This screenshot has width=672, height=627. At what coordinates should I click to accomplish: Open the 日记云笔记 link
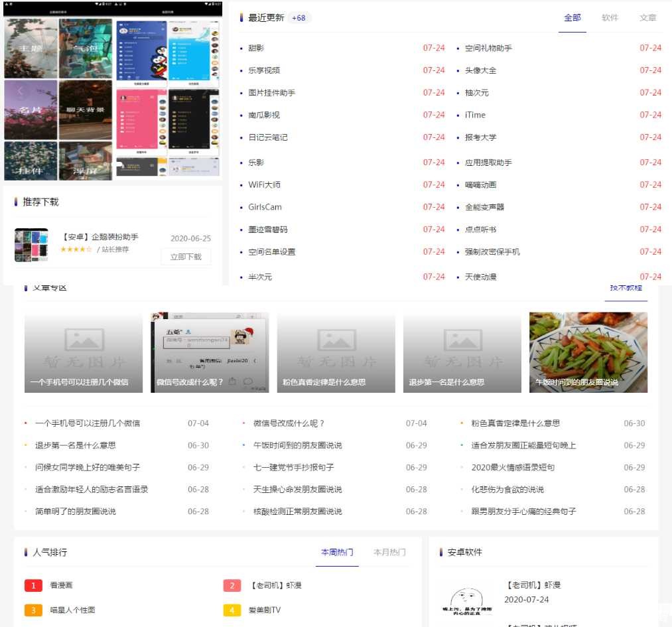point(268,137)
